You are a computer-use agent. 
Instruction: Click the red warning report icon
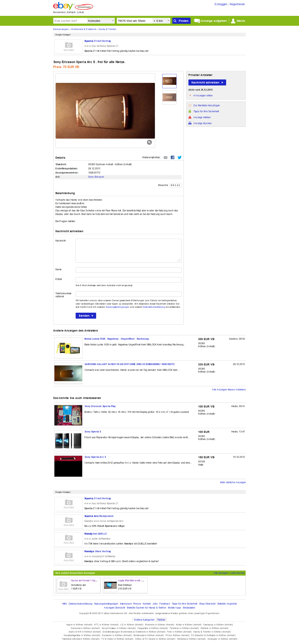point(190,117)
